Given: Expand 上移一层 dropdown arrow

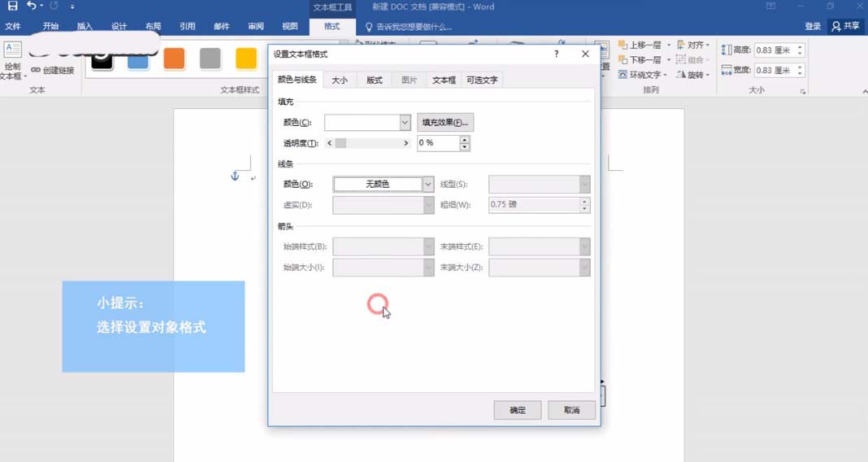Looking at the screenshot, I should [x=669, y=45].
